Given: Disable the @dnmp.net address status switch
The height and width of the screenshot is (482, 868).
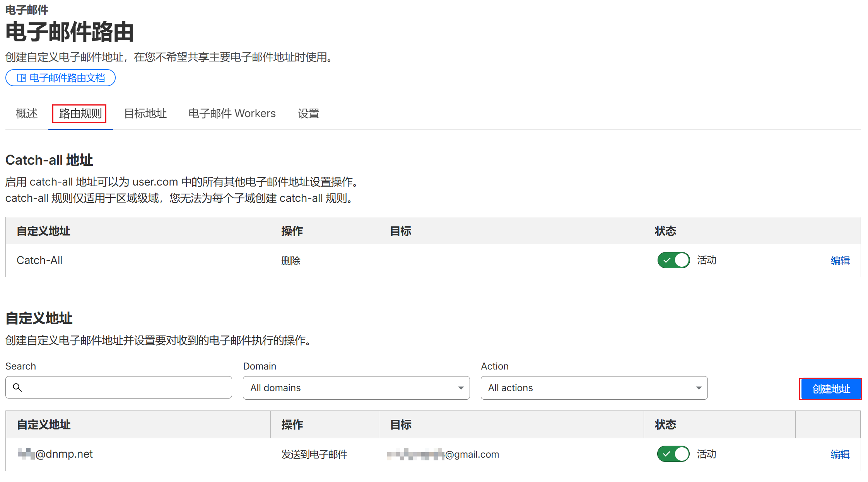Looking at the screenshot, I should click(x=673, y=454).
